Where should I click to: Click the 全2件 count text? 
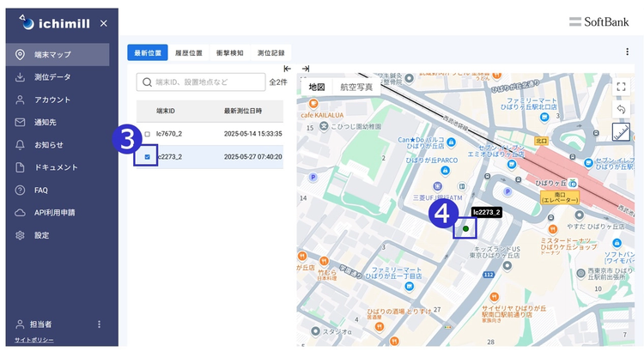tap(278, 82)
